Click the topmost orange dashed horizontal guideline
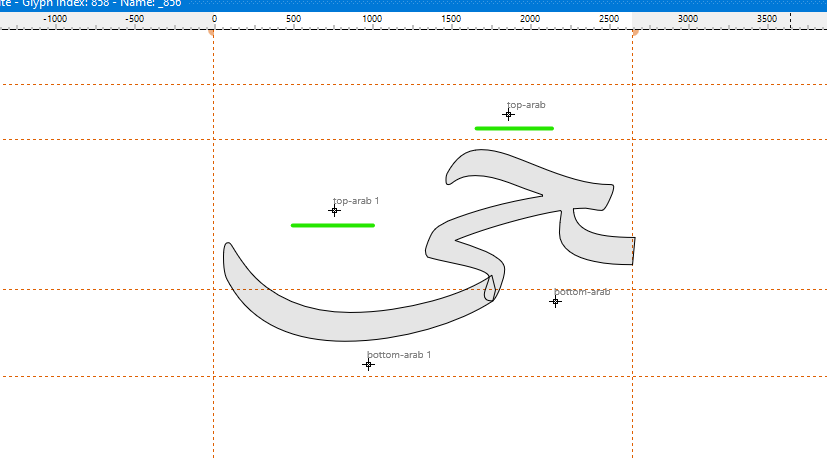This screenshot has width=827, height=461. click(x=100, y=85)
